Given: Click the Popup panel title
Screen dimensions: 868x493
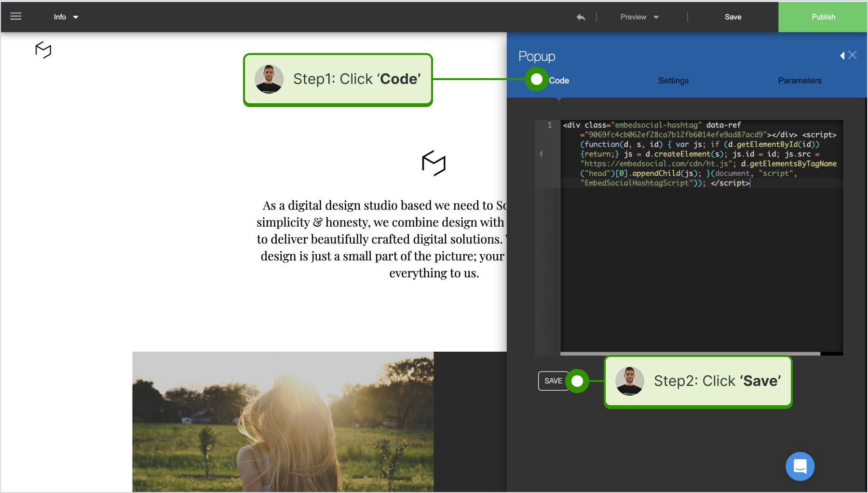Looking at the screenshot, I should (537, 56).
